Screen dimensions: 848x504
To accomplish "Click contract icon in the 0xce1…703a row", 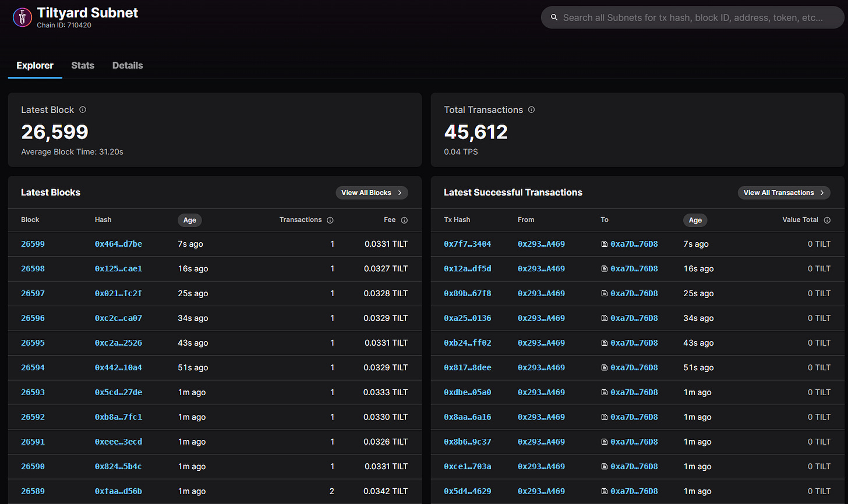I will pyautogui.click(x=605, y=467).
